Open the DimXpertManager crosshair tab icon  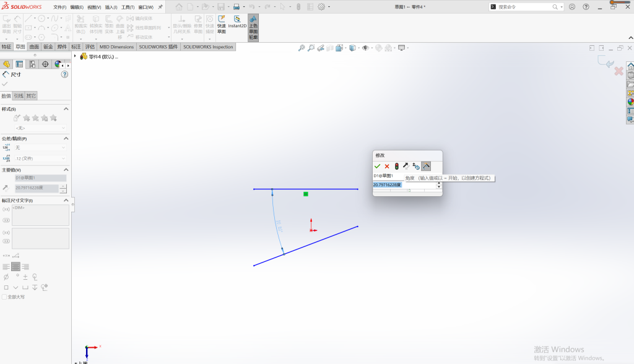click(45, 64)
